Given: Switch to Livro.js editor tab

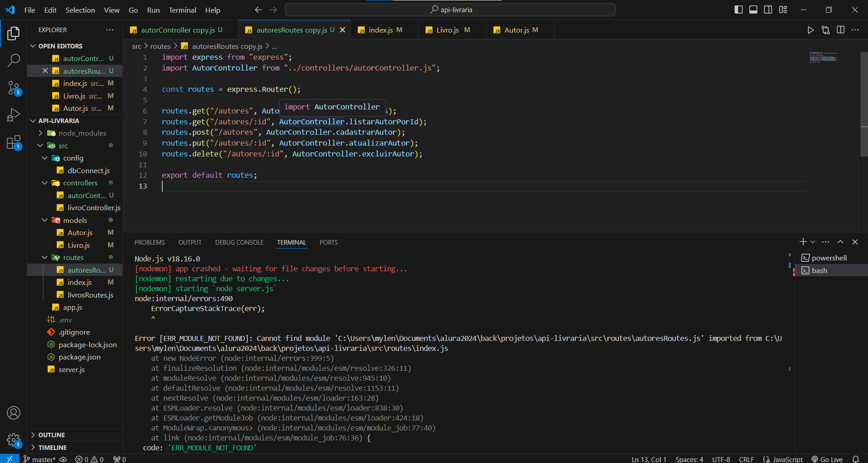Looking at the screenshot, I should [453, 30].
